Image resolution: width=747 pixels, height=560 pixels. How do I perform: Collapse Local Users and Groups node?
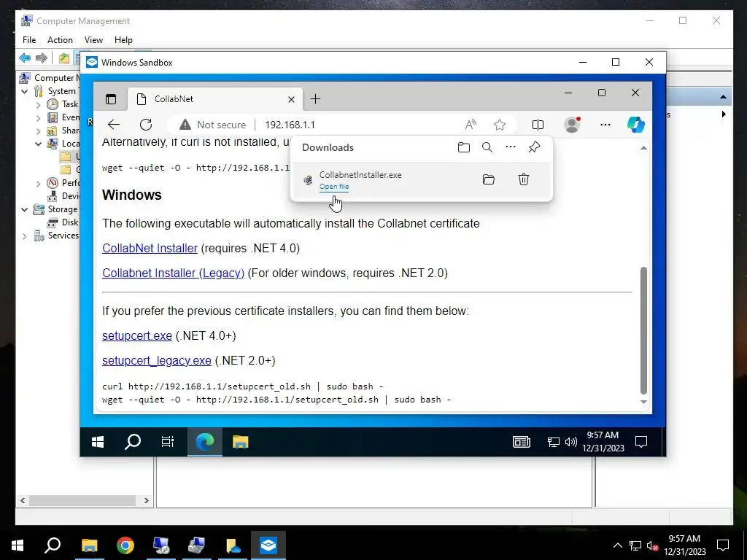tap(38, 144)
